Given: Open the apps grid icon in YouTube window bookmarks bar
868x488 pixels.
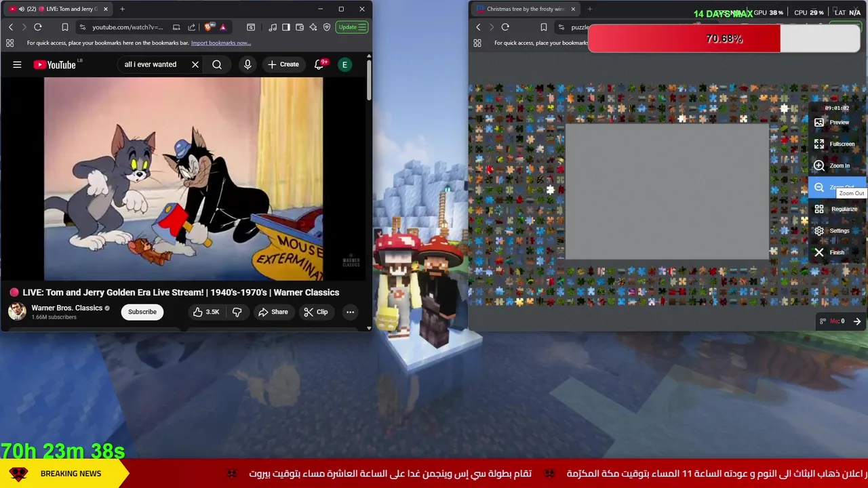Looking at the screenshot, I should tap(9, 43).
